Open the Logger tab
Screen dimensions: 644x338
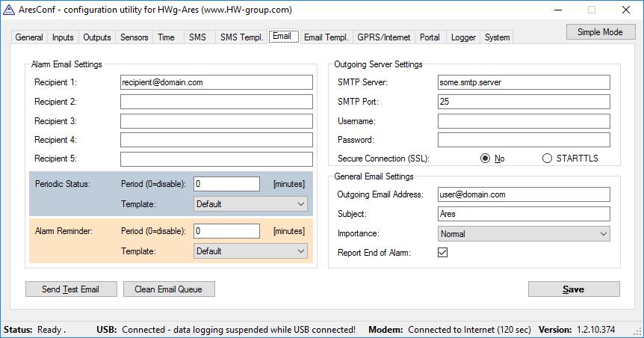coord(463,37)
